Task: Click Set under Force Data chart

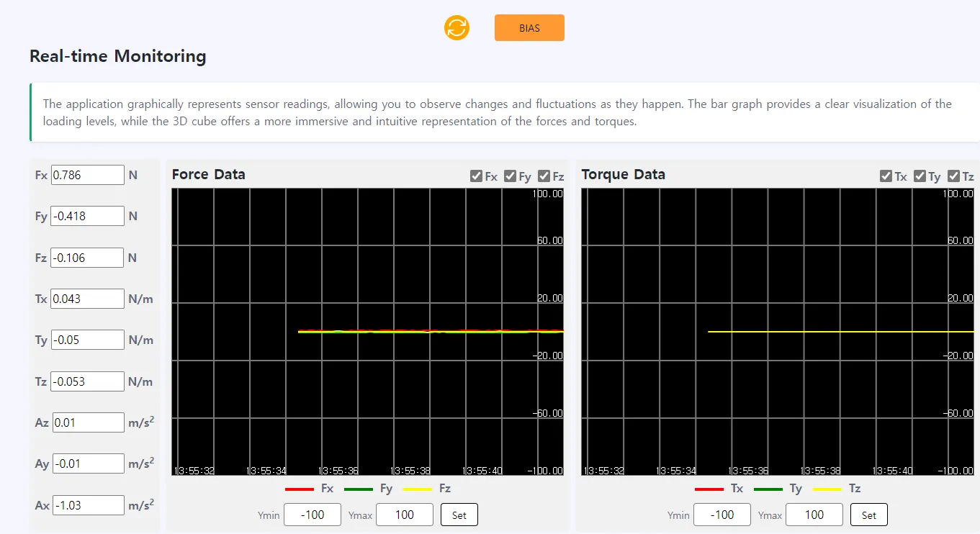Action: (x=459, y=515)
